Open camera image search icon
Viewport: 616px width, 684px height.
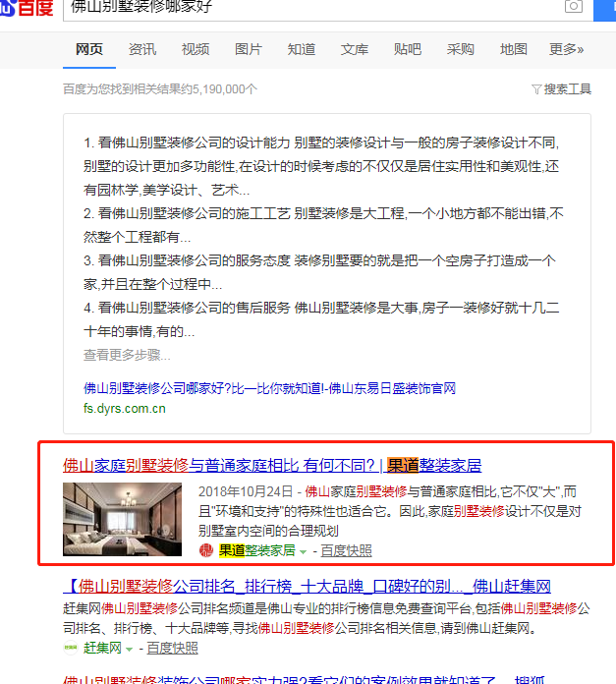tap(574, 6)
